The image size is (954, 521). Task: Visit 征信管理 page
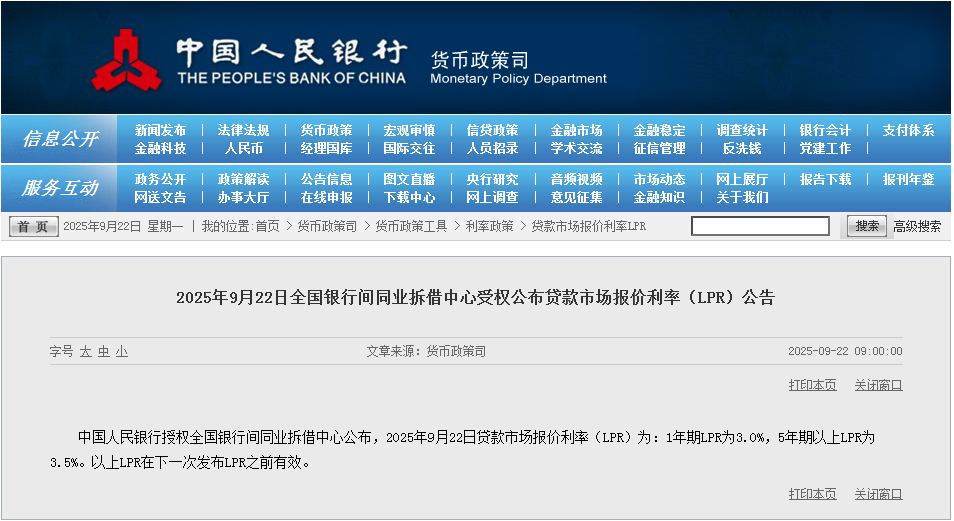[659, 149]
